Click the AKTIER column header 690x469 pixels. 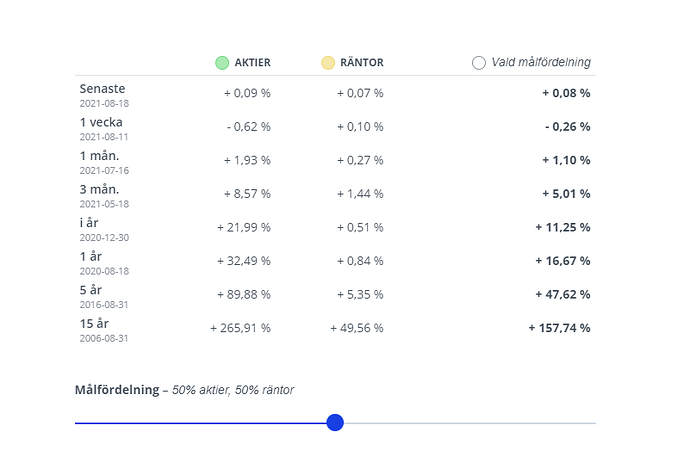point(252,62)
